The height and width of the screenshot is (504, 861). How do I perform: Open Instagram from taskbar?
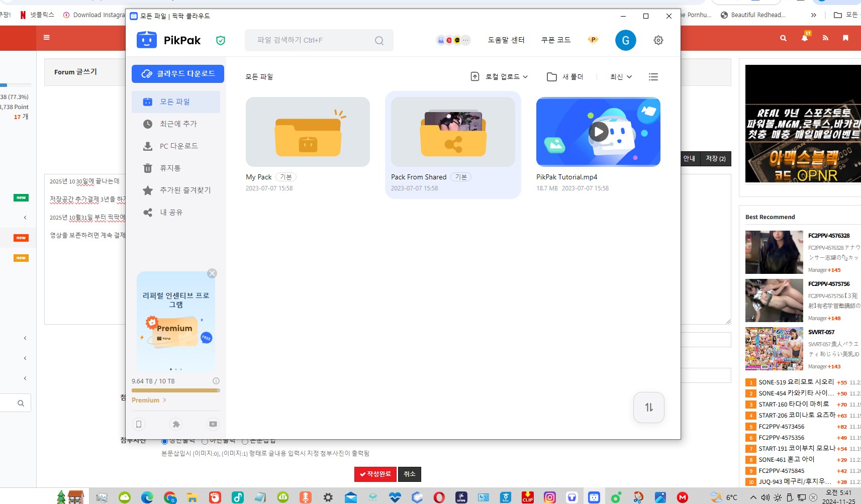click(550, 497)
